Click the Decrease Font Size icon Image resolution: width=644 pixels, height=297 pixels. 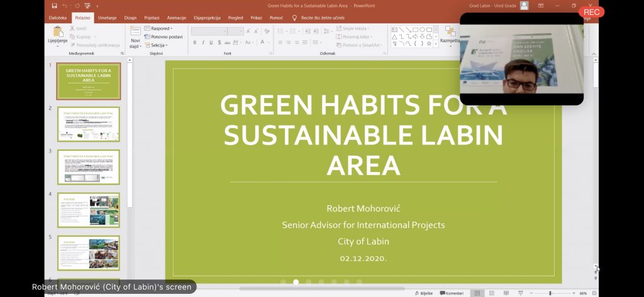coord(257,31)
